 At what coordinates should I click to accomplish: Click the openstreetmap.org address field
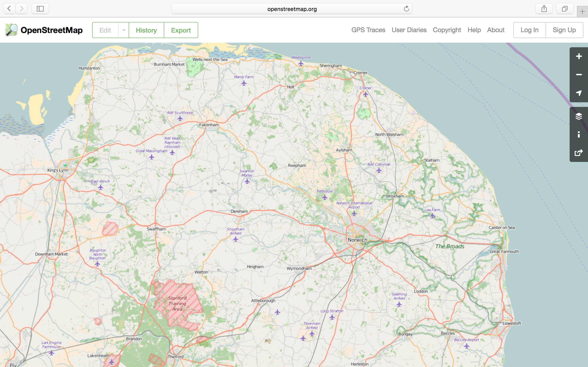click(x=291, y=9)
